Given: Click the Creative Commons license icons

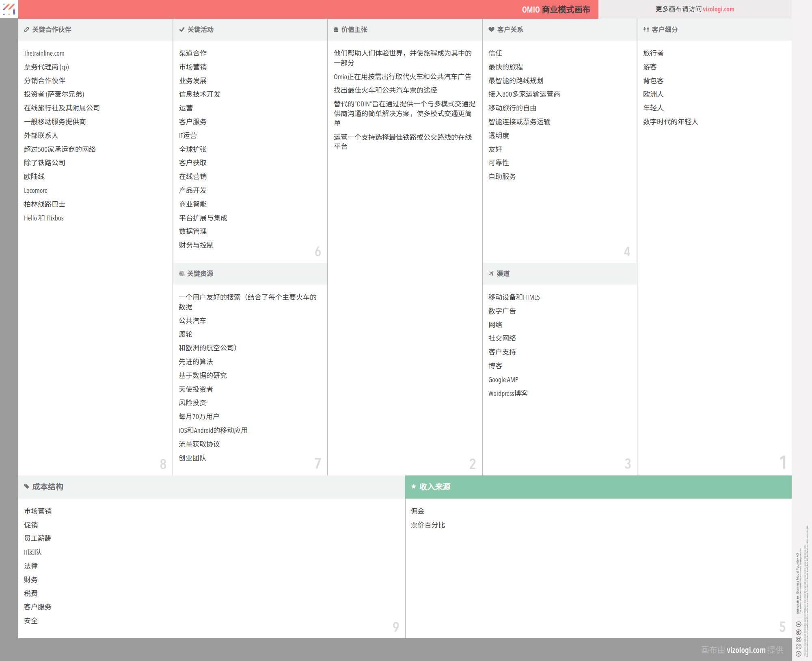Looking at the screenshot, I should 798,639.
